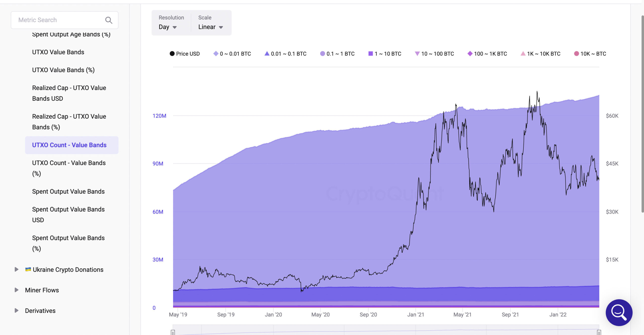Viewport: 644px width, 335px height.
Task: Click the magnifier icon in Metric Search
Action: click(109, 20)
